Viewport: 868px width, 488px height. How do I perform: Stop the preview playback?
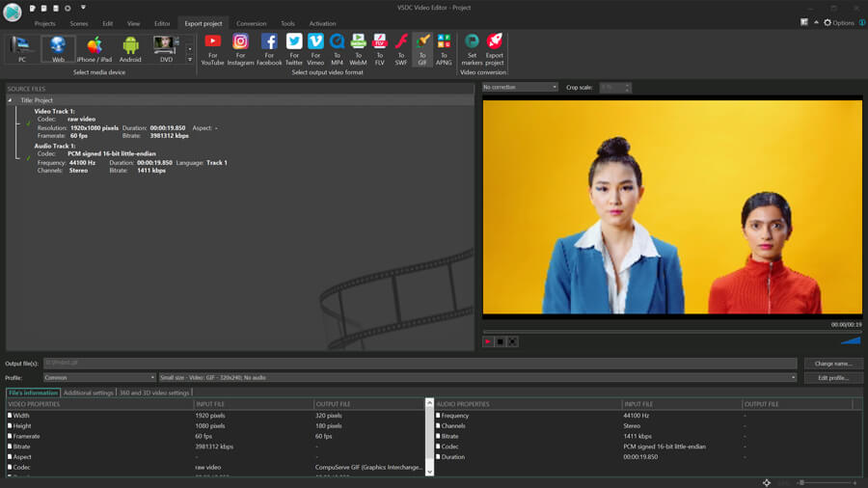pyautogui.click(x=500, y=342)
